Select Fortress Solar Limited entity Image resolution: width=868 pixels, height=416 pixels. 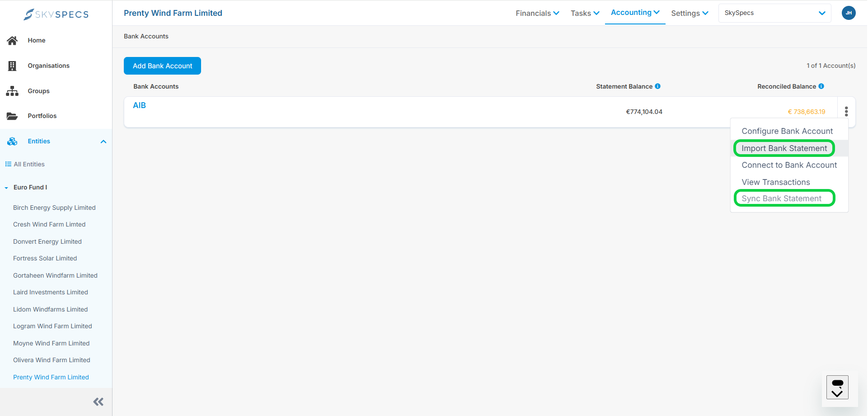coord(45,258)
